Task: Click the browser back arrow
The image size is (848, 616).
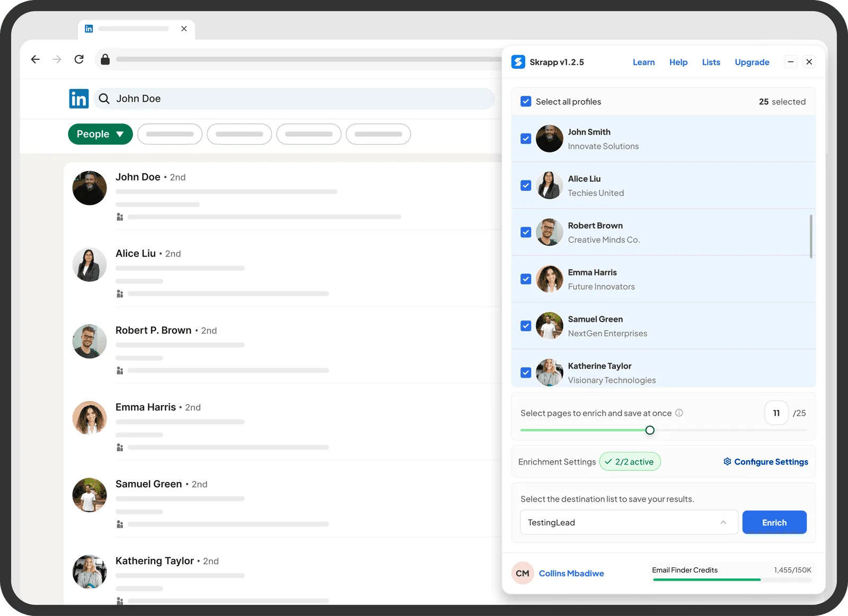Action: click(36, 59)
